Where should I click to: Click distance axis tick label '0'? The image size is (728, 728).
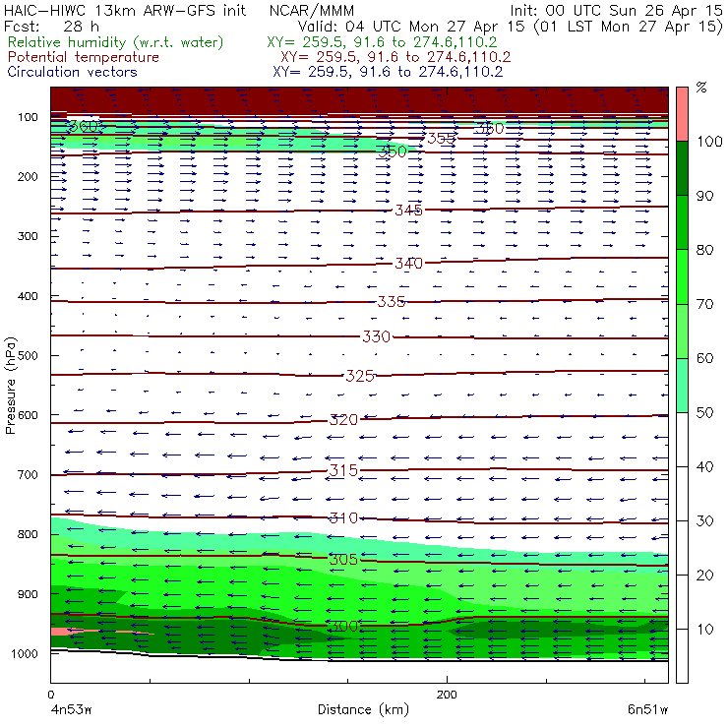coord(50,695)
